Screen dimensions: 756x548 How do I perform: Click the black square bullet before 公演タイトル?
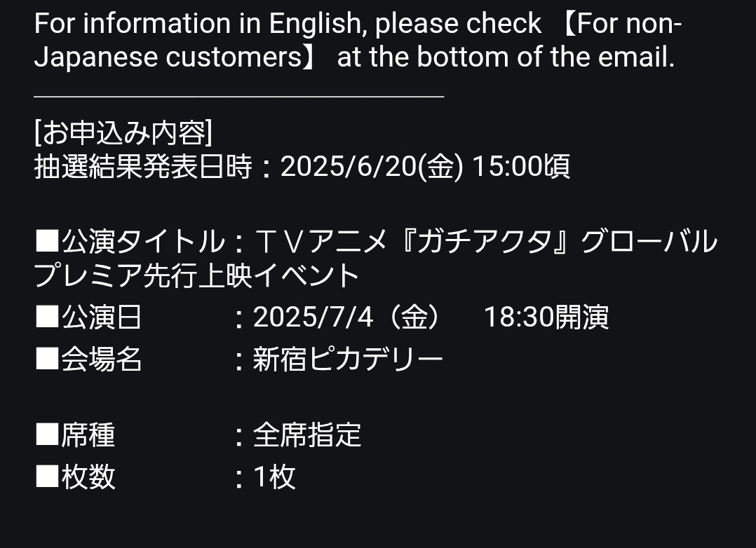click(47, 241)
